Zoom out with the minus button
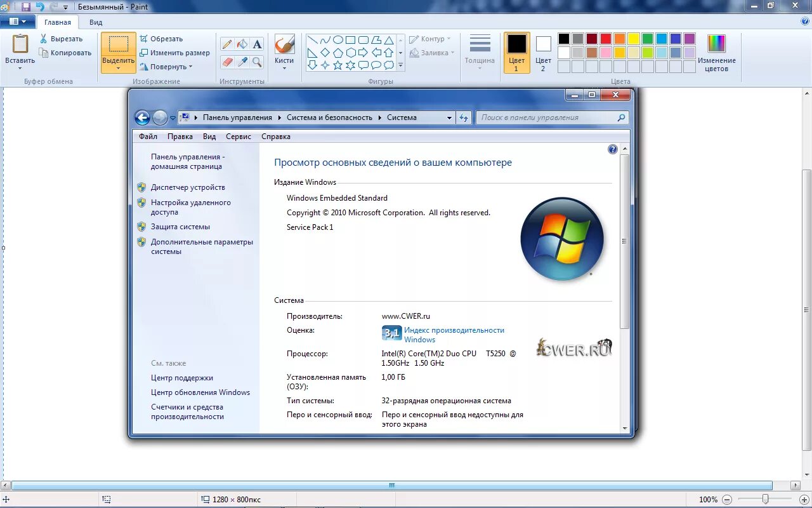The image size is (812, 508). (726, 500)
